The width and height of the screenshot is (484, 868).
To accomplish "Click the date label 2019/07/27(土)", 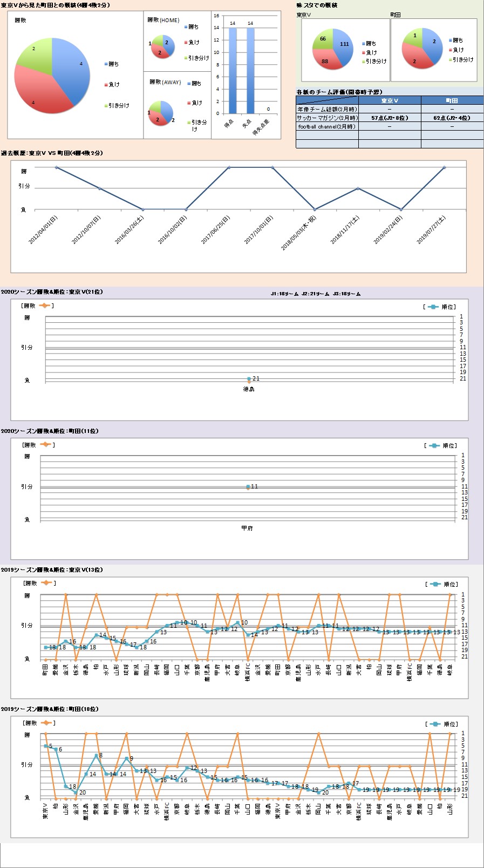I will tap(431, 230).
